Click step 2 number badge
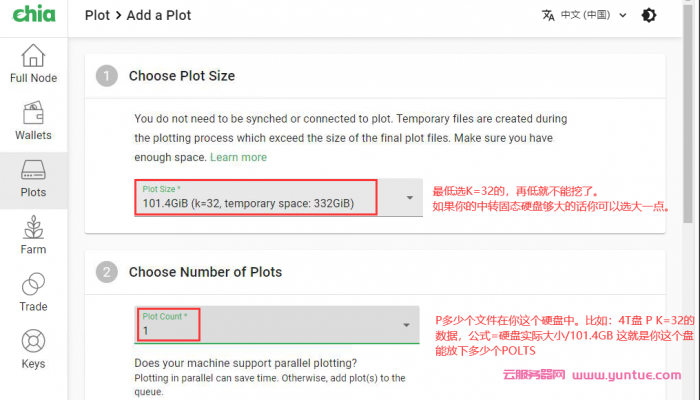The width and height of the screenshot is (700, 400). coord(108,271)
